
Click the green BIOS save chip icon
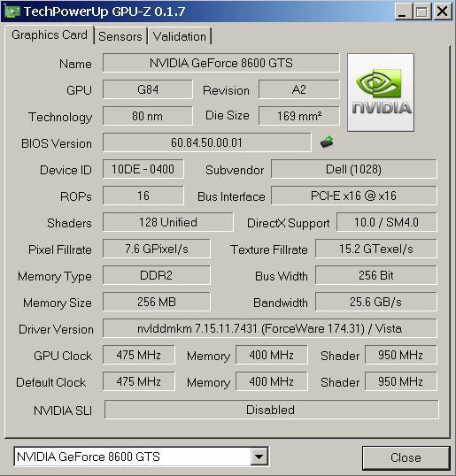pos(327,142)
